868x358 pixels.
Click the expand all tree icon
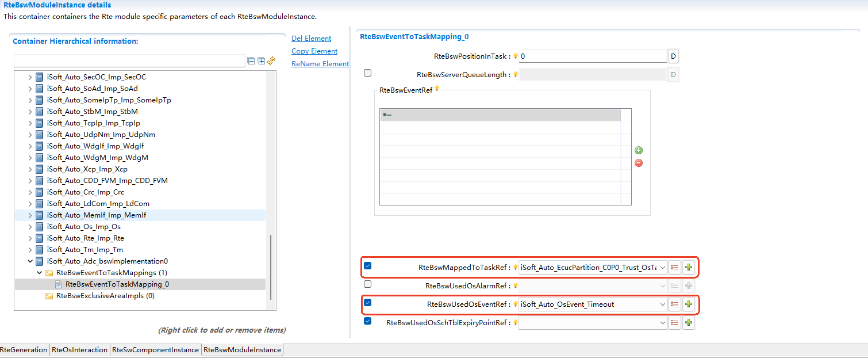261,61
